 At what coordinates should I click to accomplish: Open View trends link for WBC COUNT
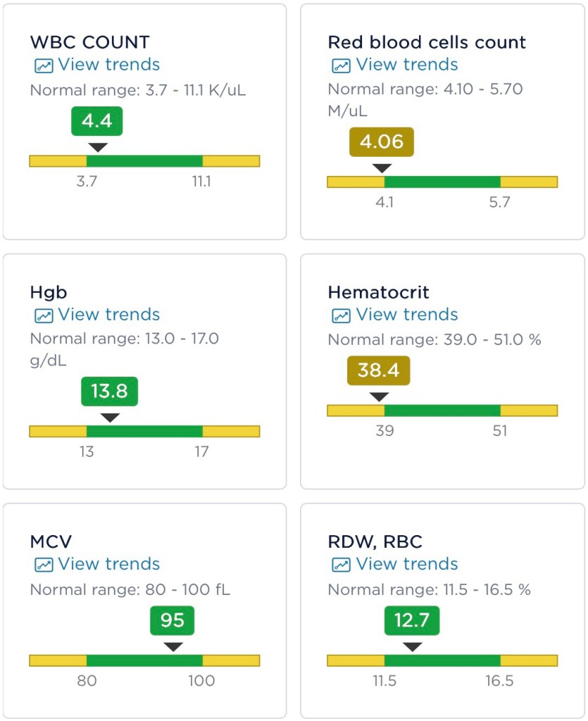[x=108, y=65]
